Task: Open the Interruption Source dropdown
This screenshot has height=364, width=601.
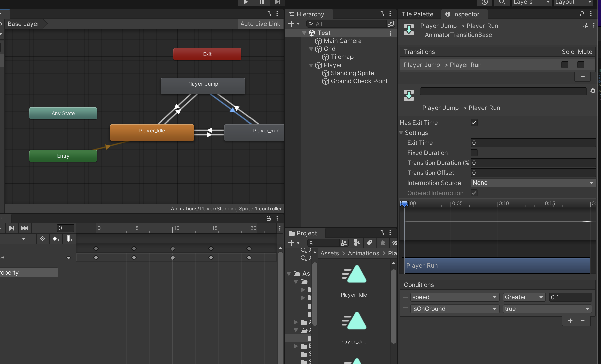Action: [x=533, y=183]
